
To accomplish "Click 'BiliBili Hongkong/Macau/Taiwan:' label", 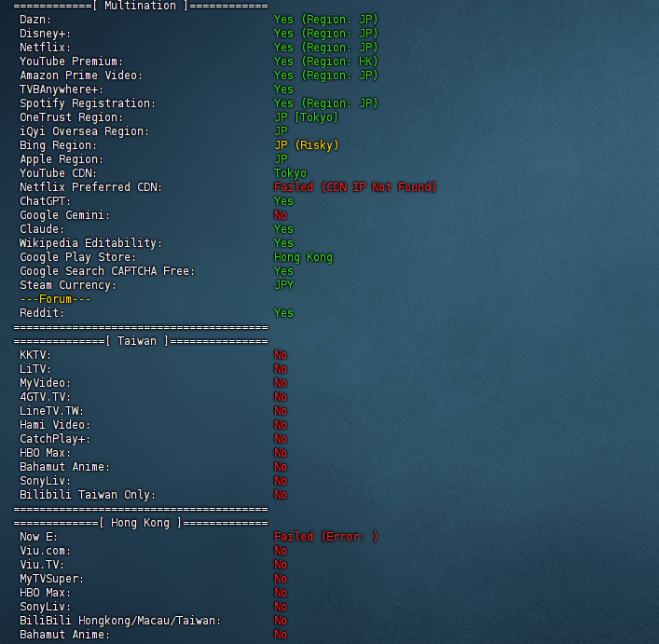I will [120, 621].
